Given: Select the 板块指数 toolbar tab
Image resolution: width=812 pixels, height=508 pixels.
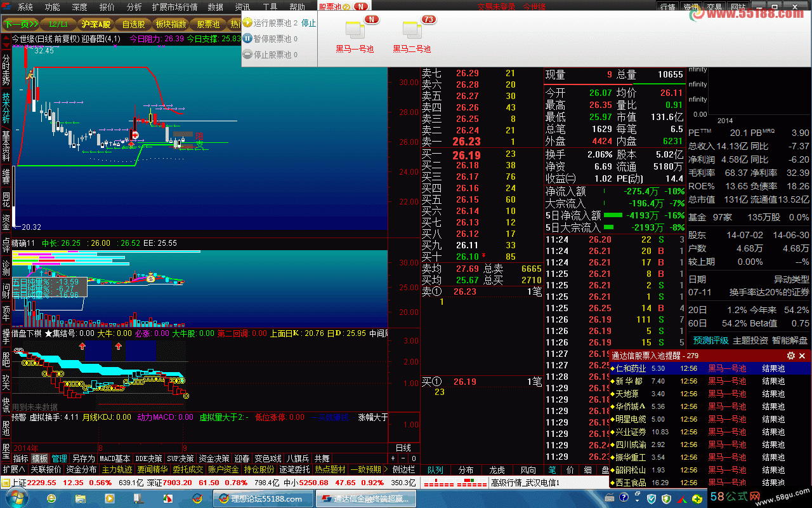Looking at the screenshot, I should 171,24.
